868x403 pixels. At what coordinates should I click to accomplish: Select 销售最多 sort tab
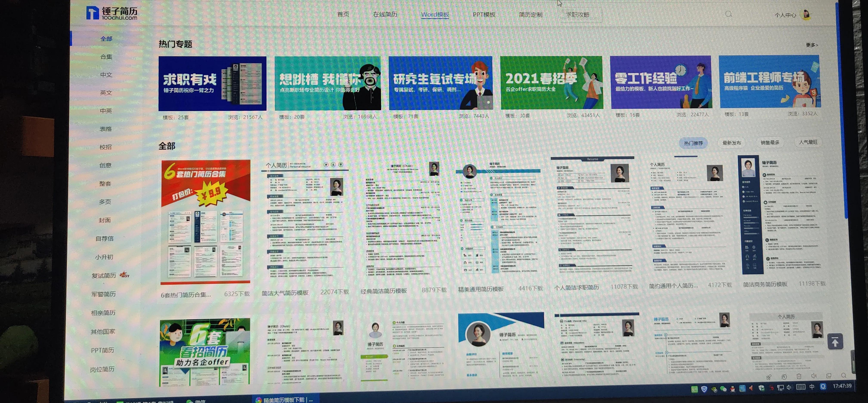click(x=770, y=143)
